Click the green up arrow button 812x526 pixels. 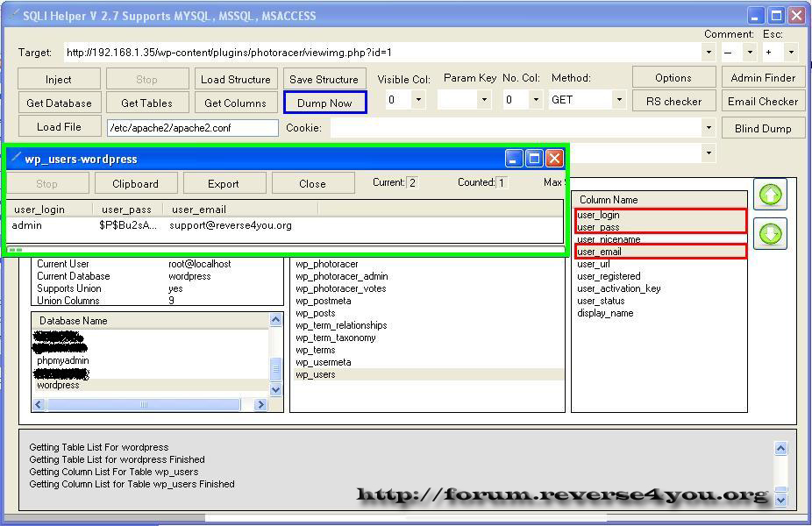click(770, 195)
